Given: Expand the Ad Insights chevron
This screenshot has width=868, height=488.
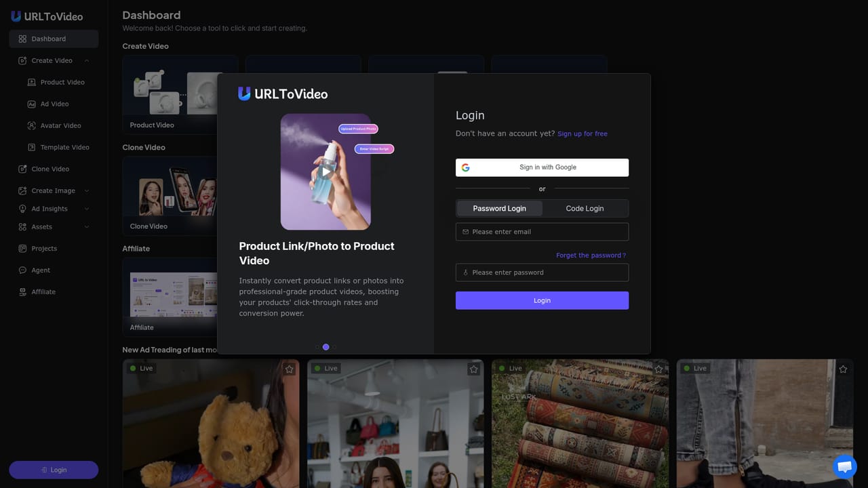Looking at the screenshot, I should pos(87,209).
